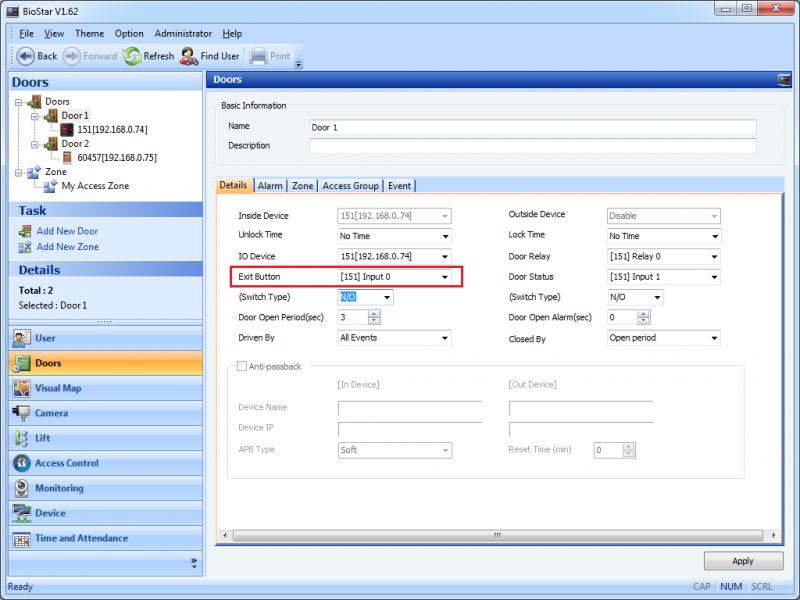Click the Description input field
800x600 pixels.
(532, 146)
